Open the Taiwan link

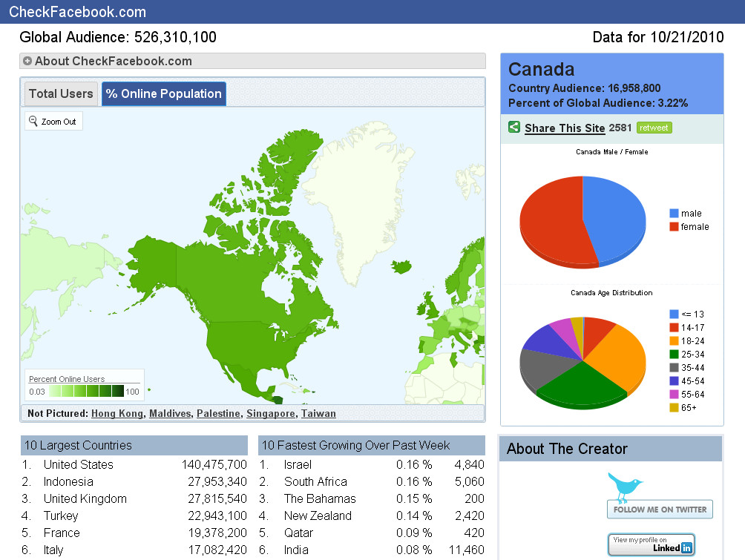(x=318, y=414)
